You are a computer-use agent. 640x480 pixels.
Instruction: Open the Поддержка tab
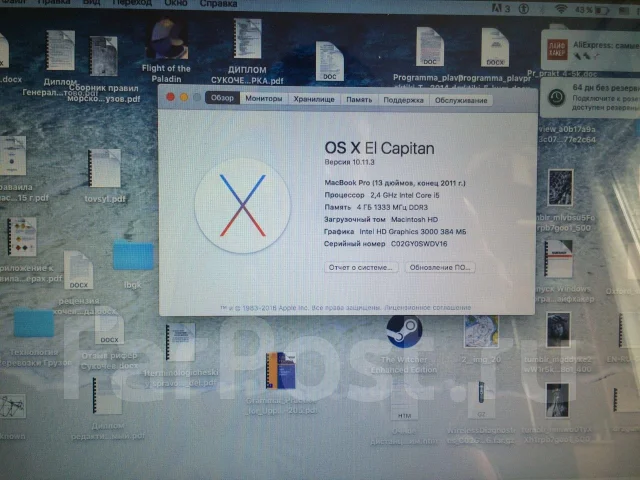tap(403, 100)
